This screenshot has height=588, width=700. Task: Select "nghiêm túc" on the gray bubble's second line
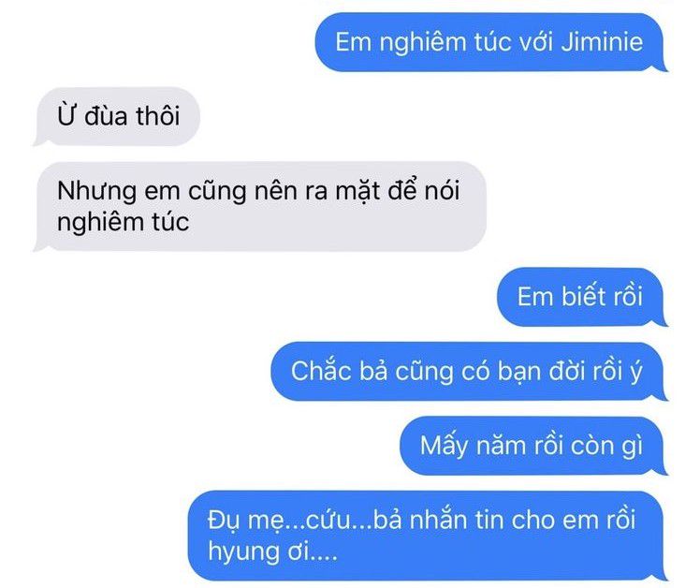tap(124, 222)
